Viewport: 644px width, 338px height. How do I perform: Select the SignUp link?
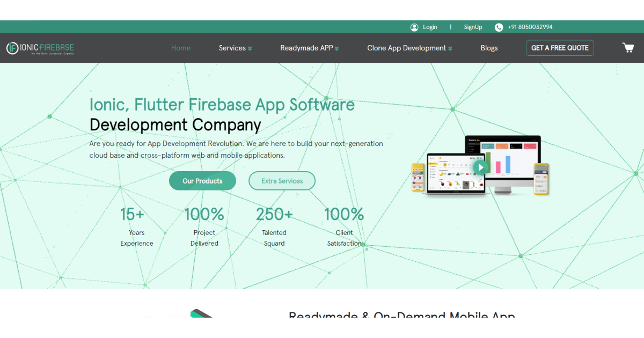(x=473, y=27)
